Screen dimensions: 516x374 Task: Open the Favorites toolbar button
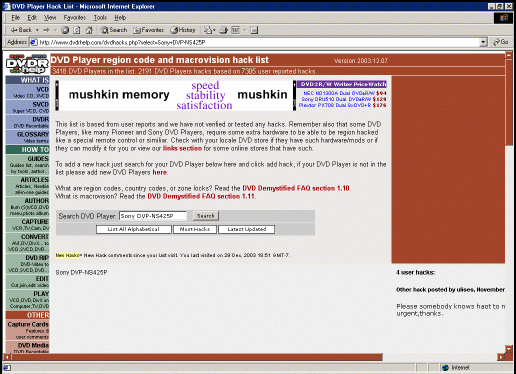click(x=149, y=30)
